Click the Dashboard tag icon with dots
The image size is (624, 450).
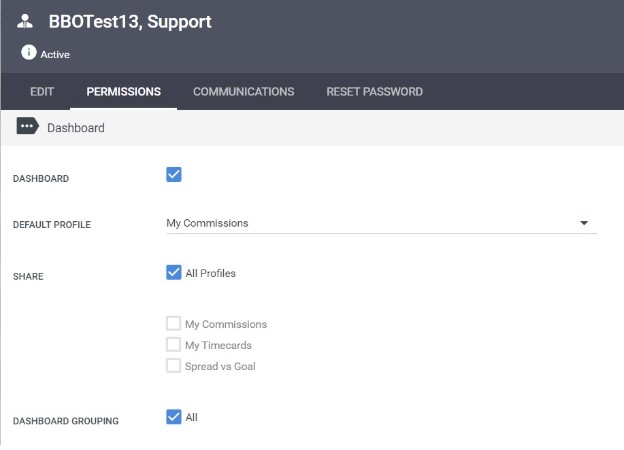pos(27,126)
